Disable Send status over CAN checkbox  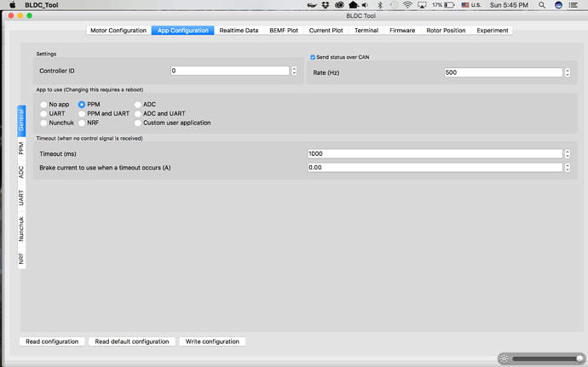(x=313, y=57)
